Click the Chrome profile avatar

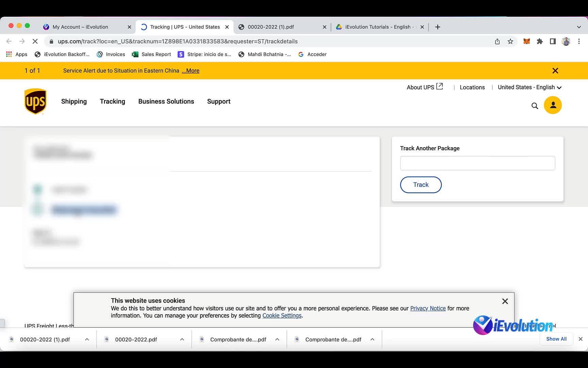566,41
